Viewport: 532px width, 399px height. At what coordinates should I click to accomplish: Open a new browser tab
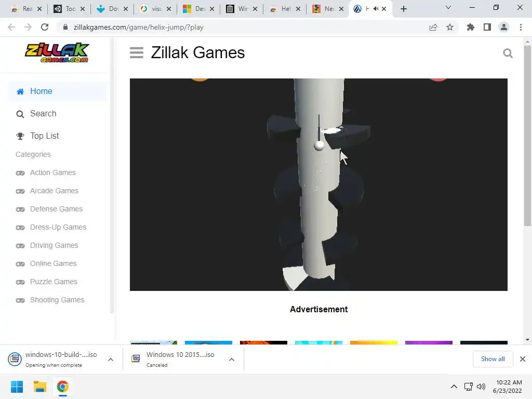[403, 9]
